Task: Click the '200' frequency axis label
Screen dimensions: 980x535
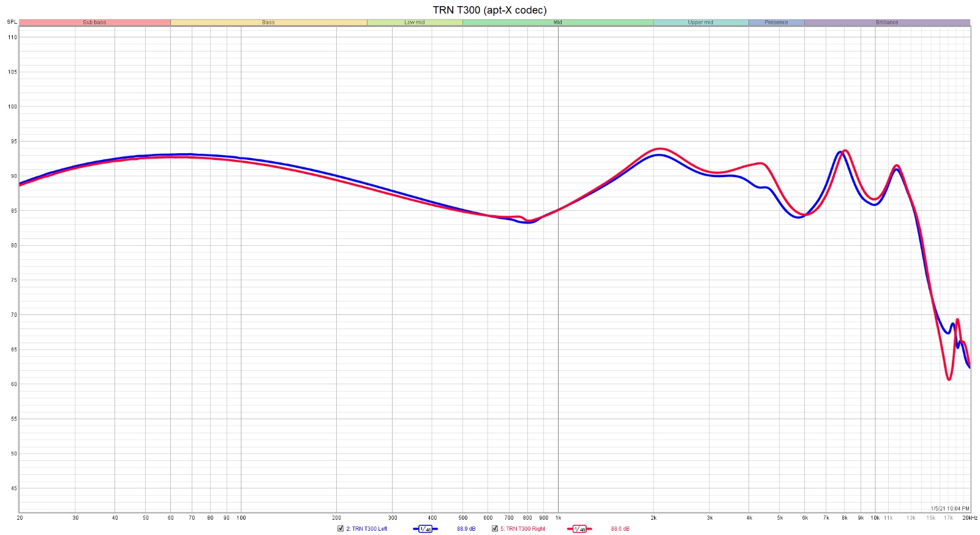Action: pyautogui.click(x=336, y=518)
